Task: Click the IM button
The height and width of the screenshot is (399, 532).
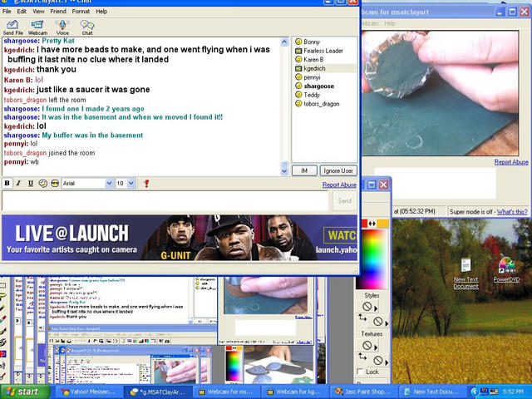Action: [304, 170]
